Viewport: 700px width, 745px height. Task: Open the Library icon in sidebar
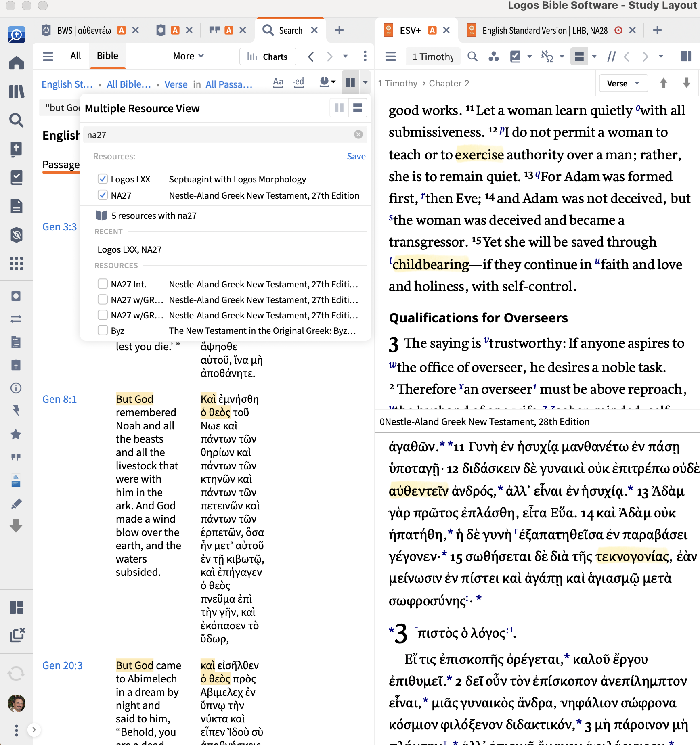(17, 91)
